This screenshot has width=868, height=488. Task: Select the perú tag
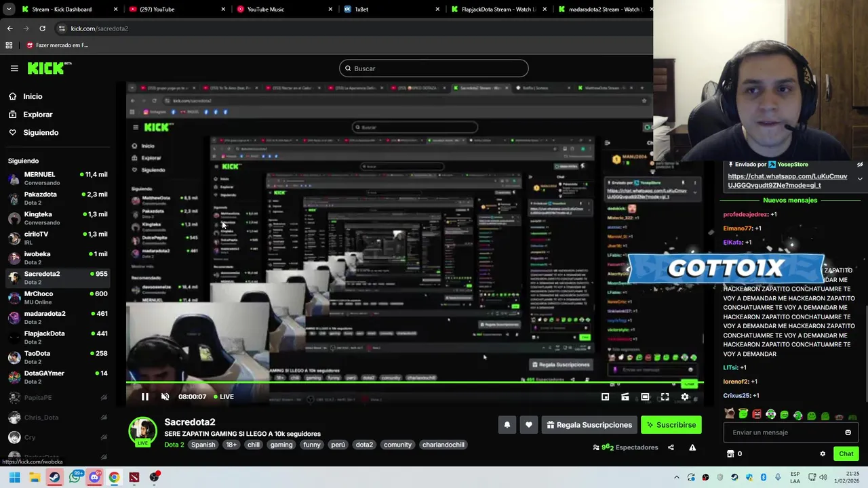click(x=338, y=445)
